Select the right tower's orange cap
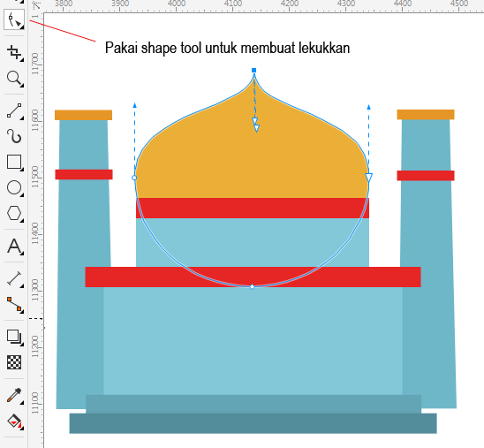Image resolution: width=484 pixels, height=448 pixels. pos(426,114)
